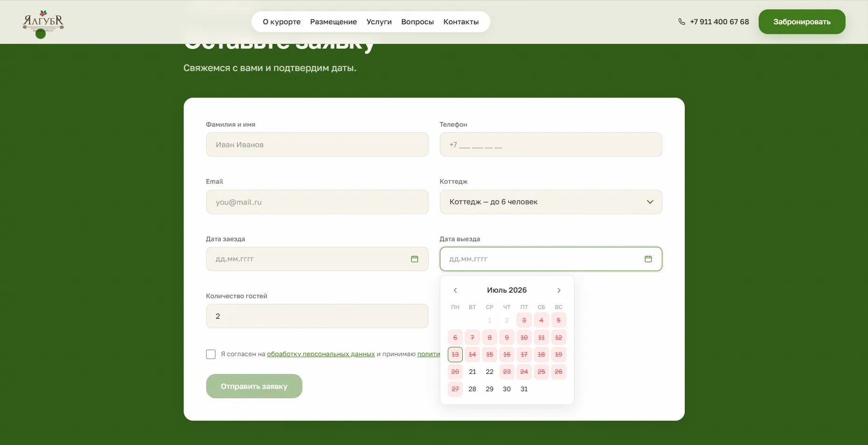Expand the Коттедж dropdown

click(x=551, y=202)
